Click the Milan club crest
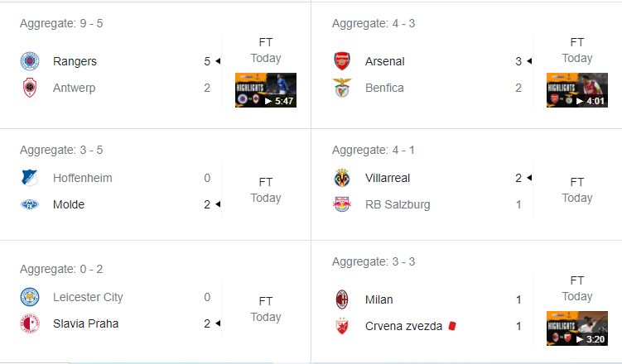 (342, 299)
